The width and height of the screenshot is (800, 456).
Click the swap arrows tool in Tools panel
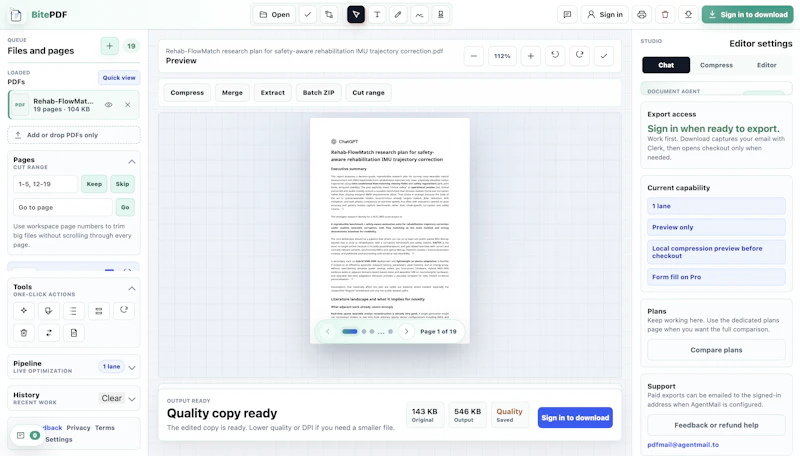pyautogui.click(x=48, y=333)
